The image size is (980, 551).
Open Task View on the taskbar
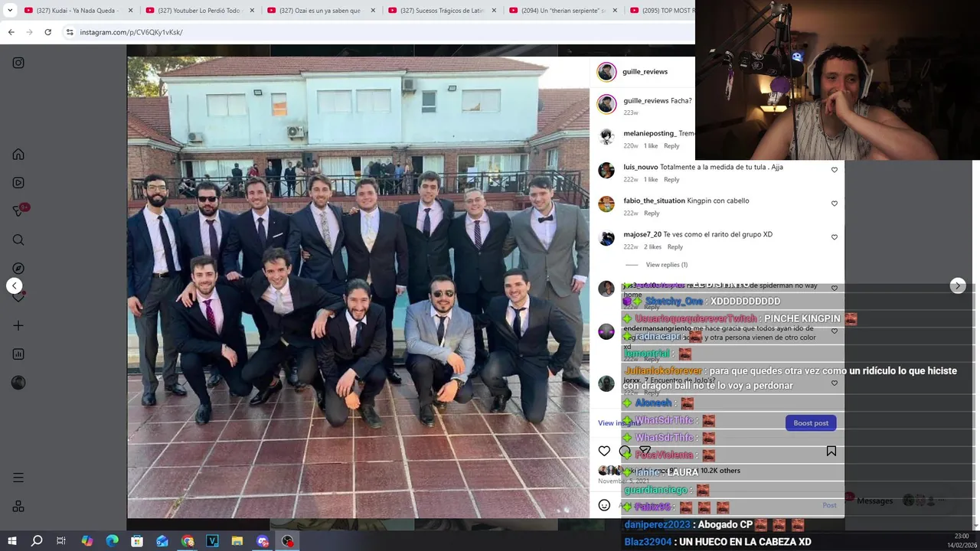click(61, 541)
